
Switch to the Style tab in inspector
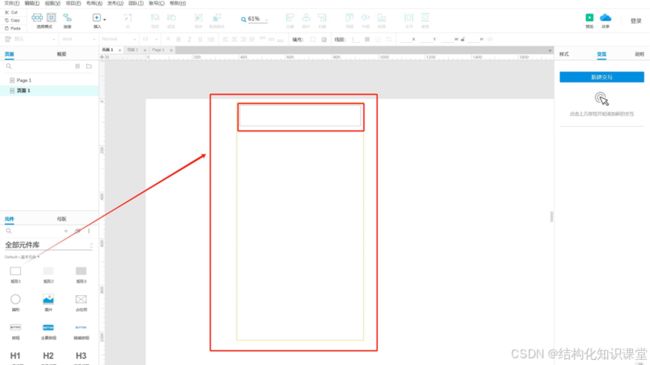564,54
